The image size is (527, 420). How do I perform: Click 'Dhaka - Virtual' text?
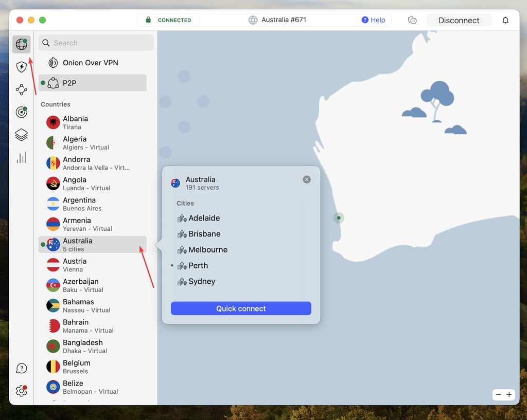[85, 351]
